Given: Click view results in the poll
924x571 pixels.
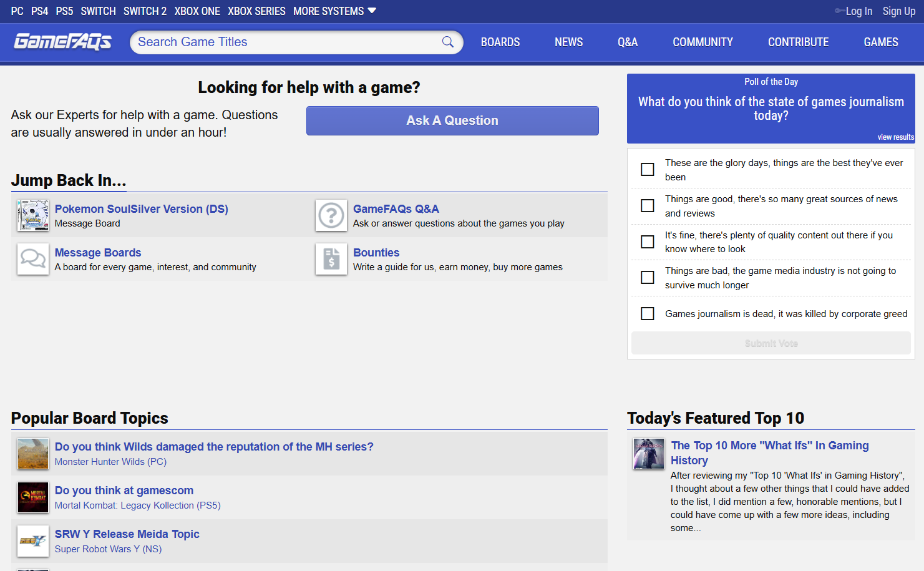Looking at the screenshot, I should click(895, 137).
